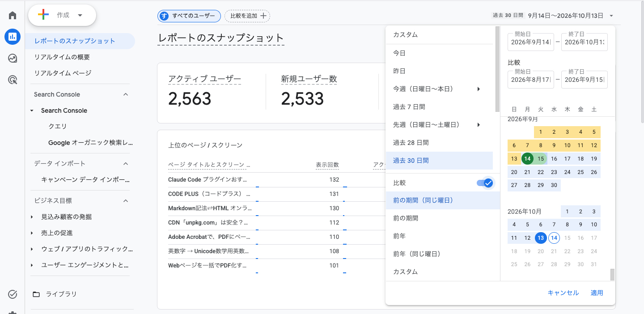The width and height of the screenshot is (644, 314).
Task: Open レポートのスナップショット in sidebar
Action: [80, 41]
